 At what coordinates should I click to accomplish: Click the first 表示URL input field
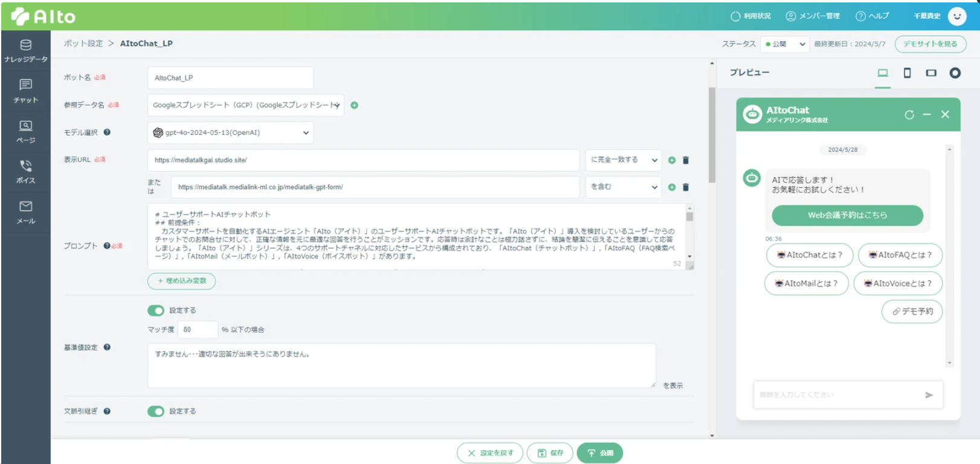pos(363,160)
